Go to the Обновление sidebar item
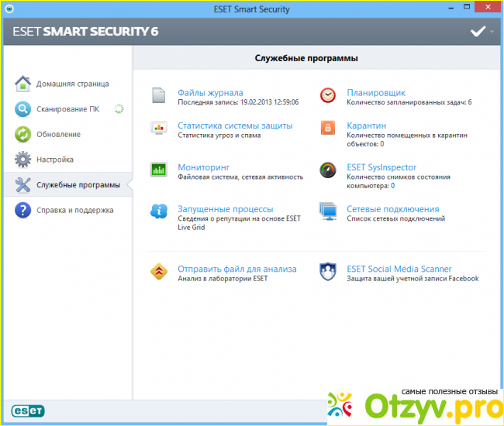This screenshot has height=426, width=504. (58, 135)
